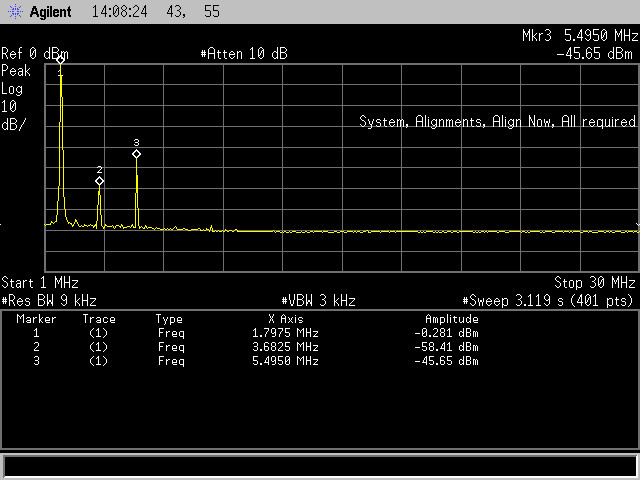The height and width of the screenshot is (480, 640).
Task: Click the #Sweep 3.119 s (401 pts) label
Action: click(x=548, y=301)
